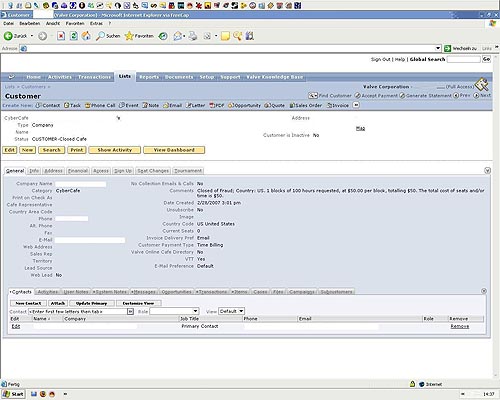Screen dimensions: 500x400
Task: Click the View Dashboard button
Action: tap(174, 150)
